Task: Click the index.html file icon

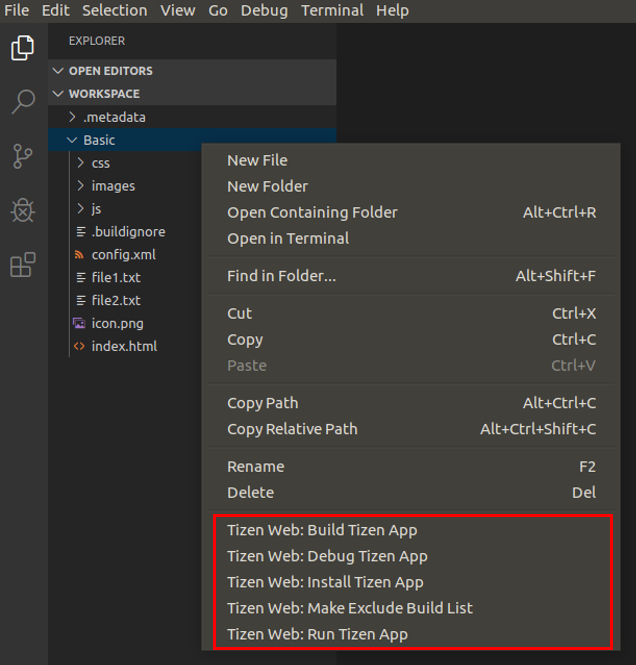Action: (x=80, y=346)
